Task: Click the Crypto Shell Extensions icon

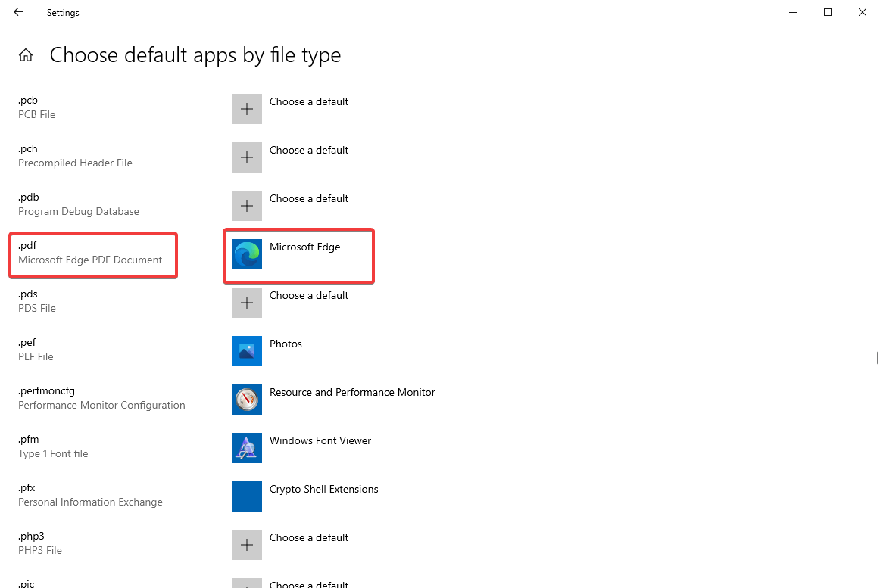Action: (x=247, y=496)
